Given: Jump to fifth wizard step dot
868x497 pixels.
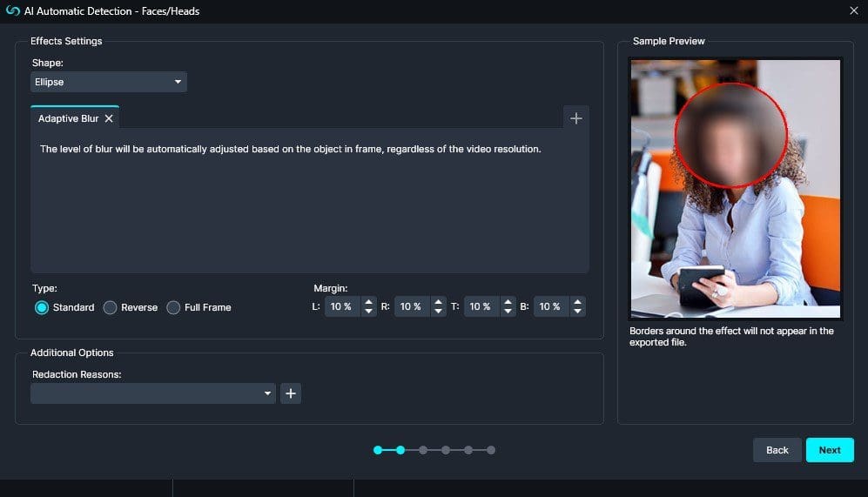Looking at the screenshot, I should [468, 450].
